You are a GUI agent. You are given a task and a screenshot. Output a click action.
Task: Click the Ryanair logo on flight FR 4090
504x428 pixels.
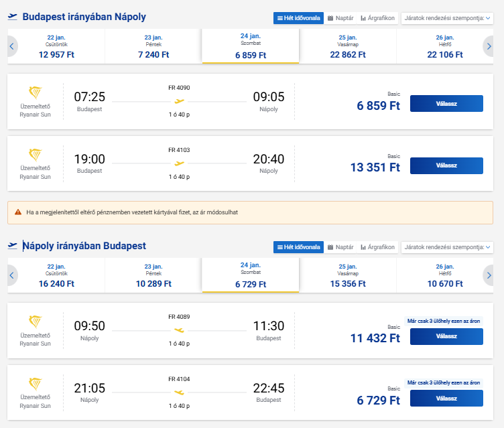(x=35, y=92)
